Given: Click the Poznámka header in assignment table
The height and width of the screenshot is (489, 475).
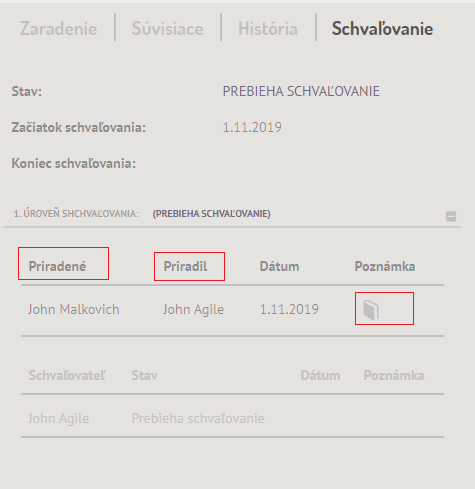Looking at the screenshot, I should coord(385,266).
